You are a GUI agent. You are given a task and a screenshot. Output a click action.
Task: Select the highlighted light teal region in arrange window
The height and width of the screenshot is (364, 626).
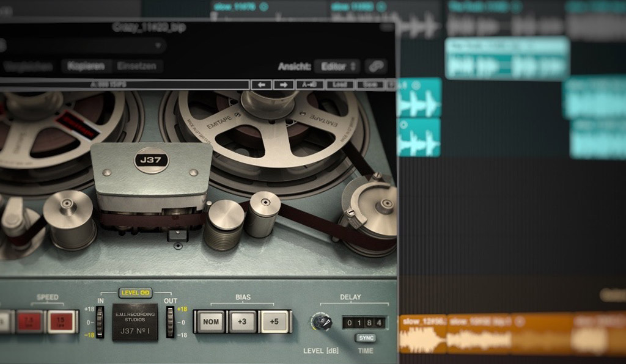click(507, 59)
